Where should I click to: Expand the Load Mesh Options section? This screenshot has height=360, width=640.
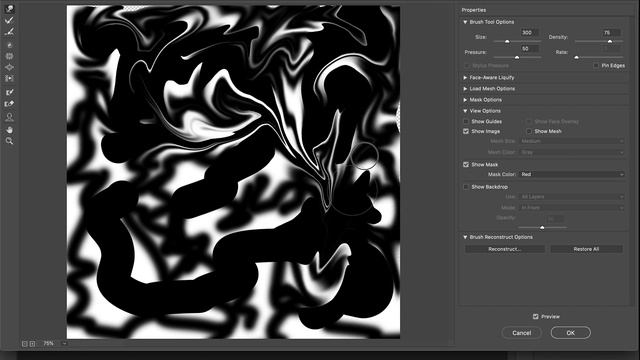465,89
